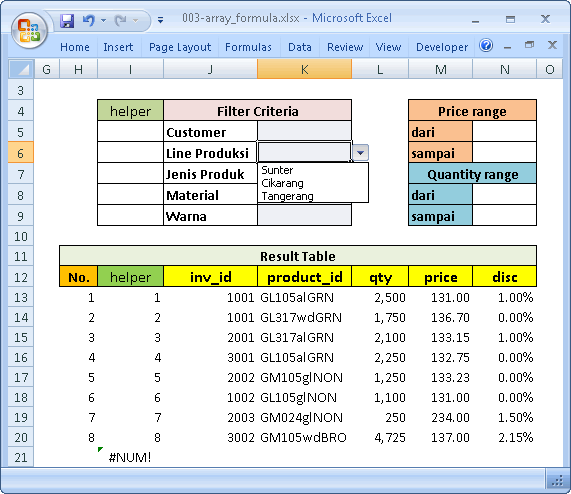Click the Redo arrow icon
The image size is (571, 494).
click(x=121, y=20)
